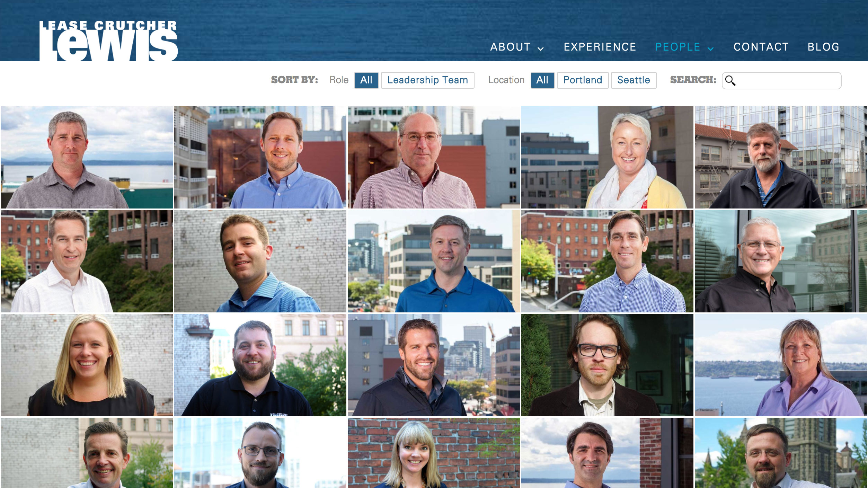Filter people by Seattle location

[x=634, y=80]
